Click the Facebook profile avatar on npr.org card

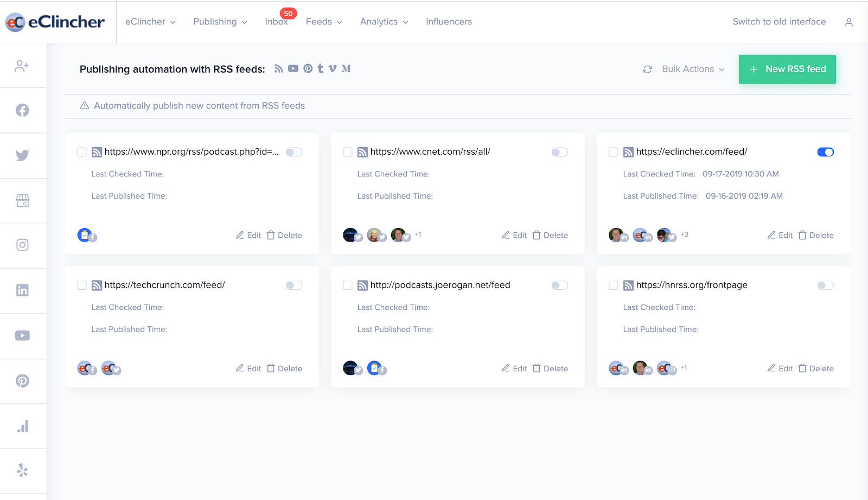[x=87, y=235]
